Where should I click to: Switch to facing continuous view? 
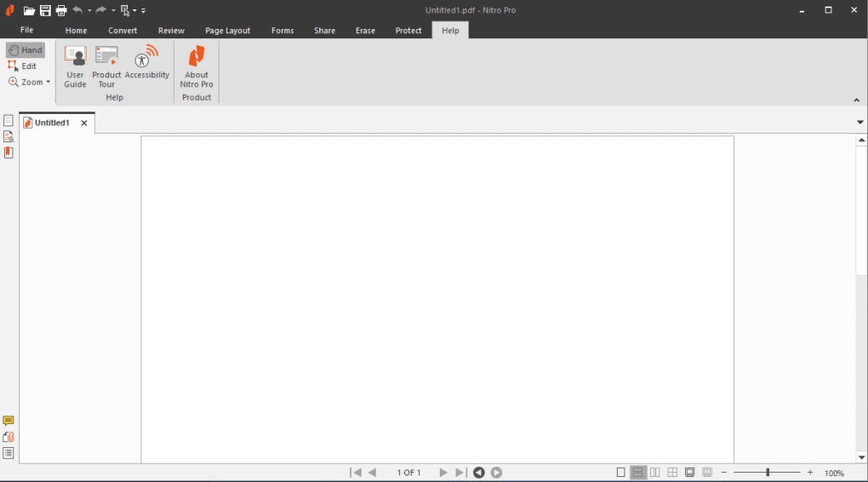click(x=672, y=473)
